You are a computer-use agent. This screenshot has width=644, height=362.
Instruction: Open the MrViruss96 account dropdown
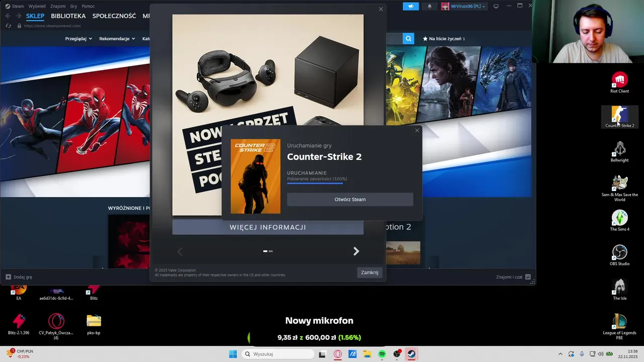pyautogui.click(x=463, y=6)
